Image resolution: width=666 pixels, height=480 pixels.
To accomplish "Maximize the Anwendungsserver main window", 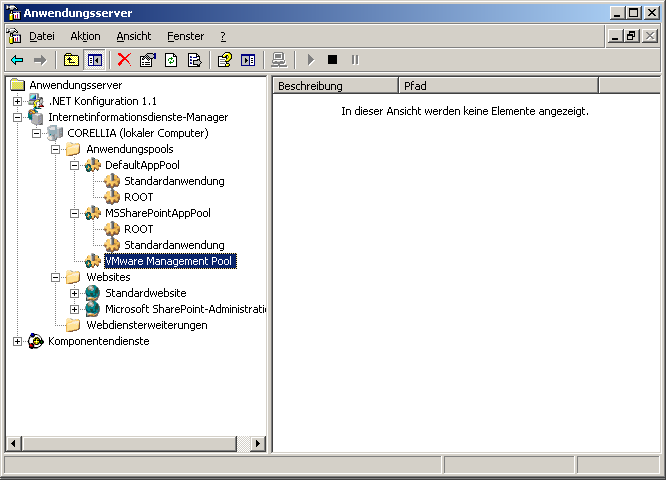I will [633, 13].
